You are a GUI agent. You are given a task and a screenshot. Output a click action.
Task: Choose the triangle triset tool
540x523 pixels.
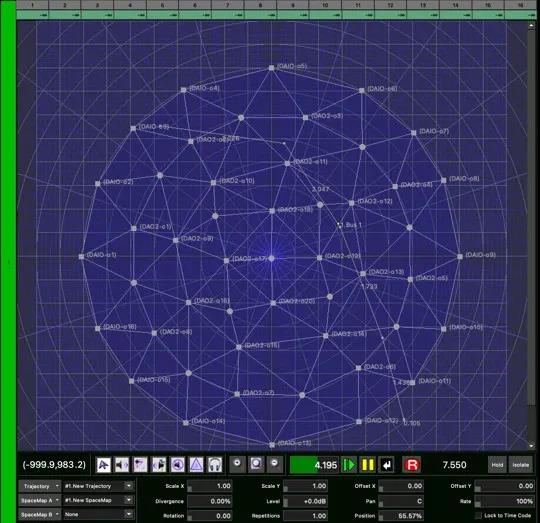click(x=196, y=465)
